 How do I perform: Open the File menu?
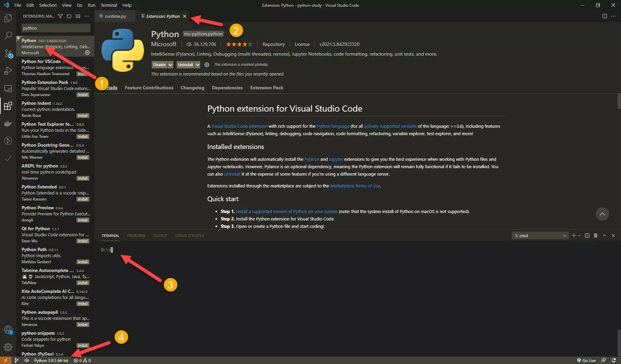pyautogui.click(x=18, y=5)
